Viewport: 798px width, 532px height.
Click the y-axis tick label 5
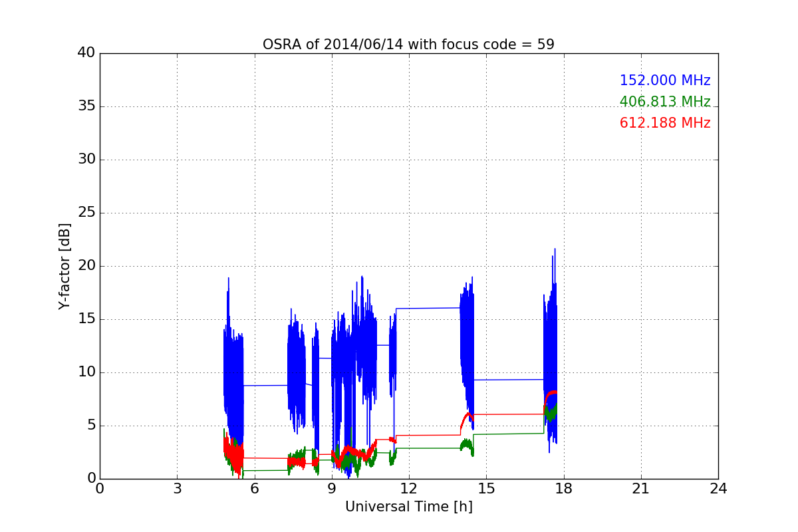click(x=90, y=426)
